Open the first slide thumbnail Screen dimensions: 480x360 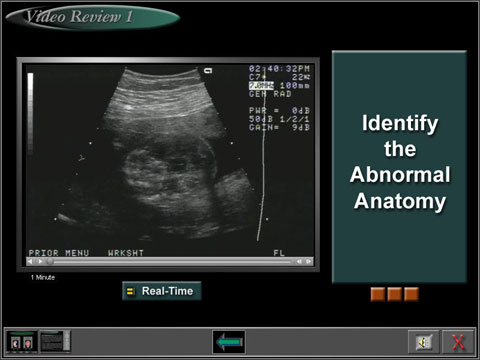(x=22, y=342)
